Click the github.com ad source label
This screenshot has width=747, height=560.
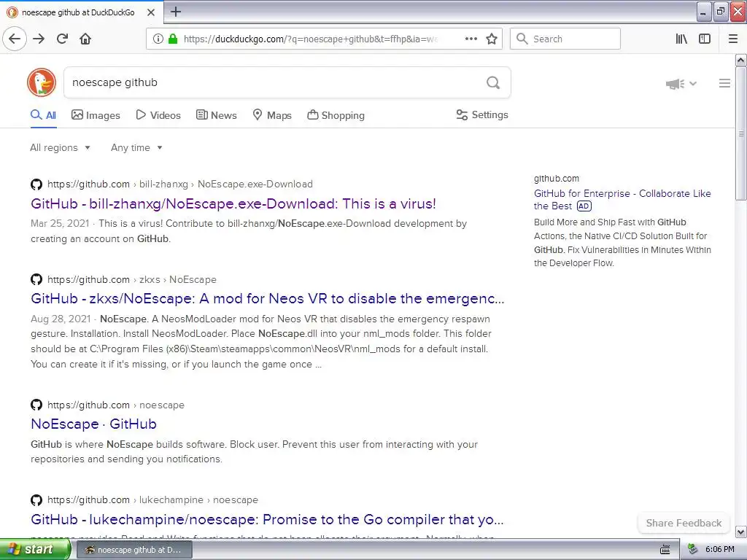tap(557, 179)
